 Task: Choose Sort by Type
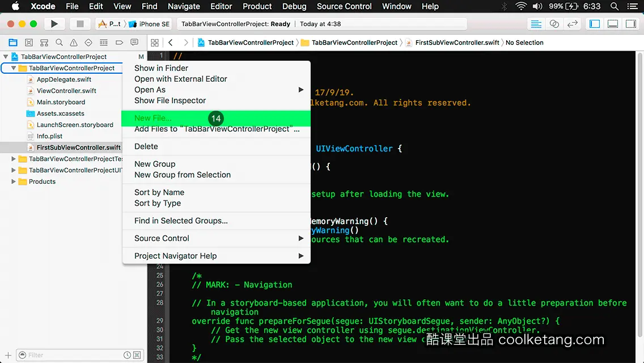coord(217,203)
